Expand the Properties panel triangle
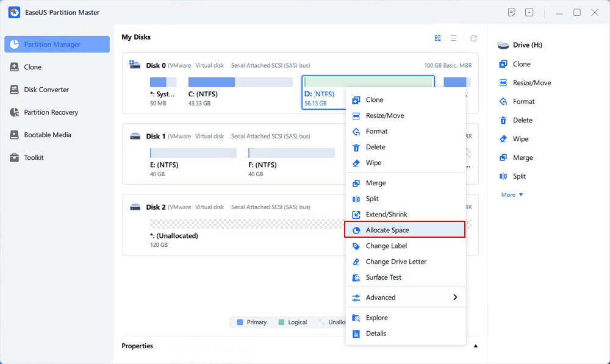This screenshot has width=610, height=364. [x=476, y=346]
